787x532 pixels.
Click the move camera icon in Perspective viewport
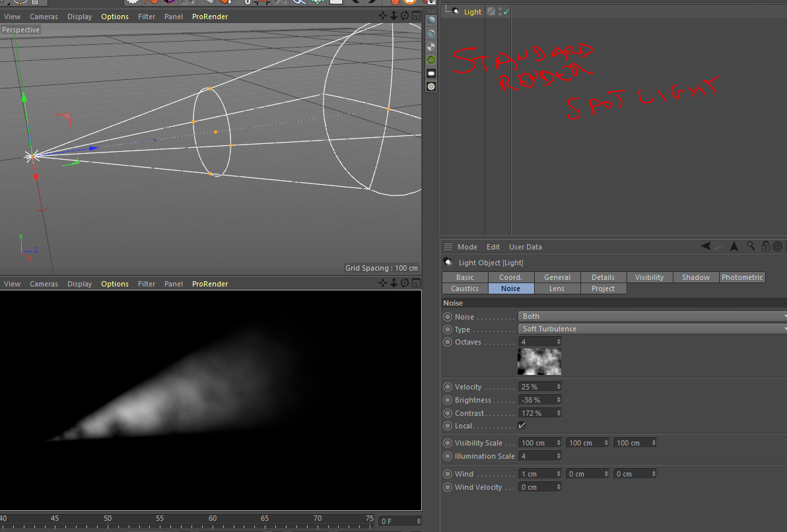[383, 16]
